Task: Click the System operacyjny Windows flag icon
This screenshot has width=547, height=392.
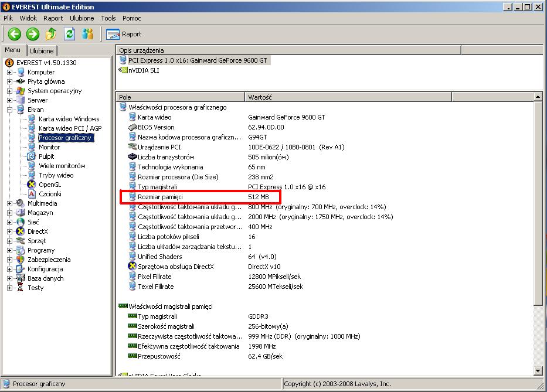Action: click(21, 91)
